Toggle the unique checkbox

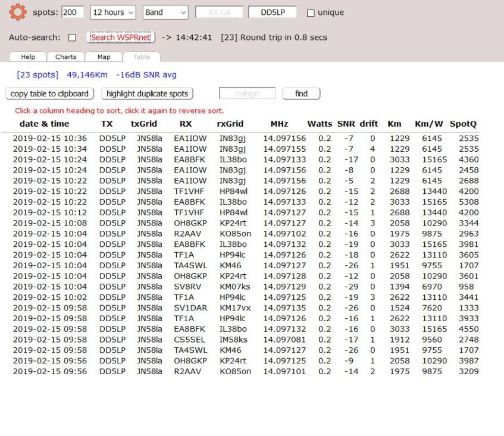pyautogui.click(x=311, y=12)
